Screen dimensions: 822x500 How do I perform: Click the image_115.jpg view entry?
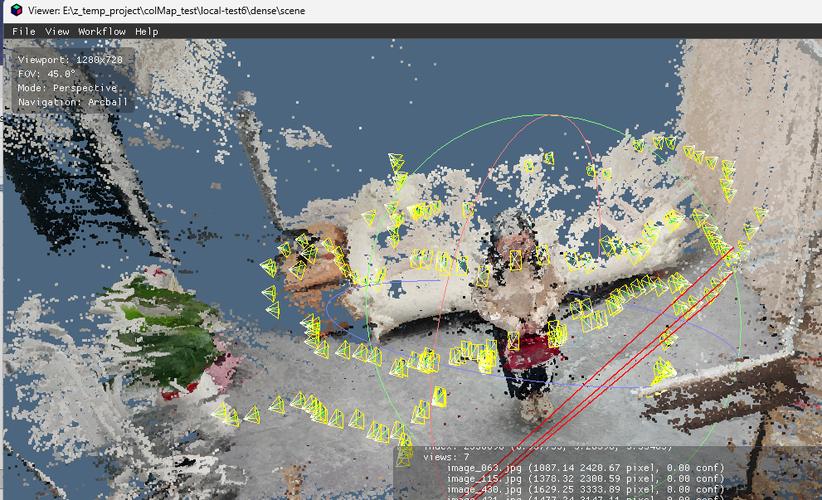pyautogui.click(x=585, y=479)
